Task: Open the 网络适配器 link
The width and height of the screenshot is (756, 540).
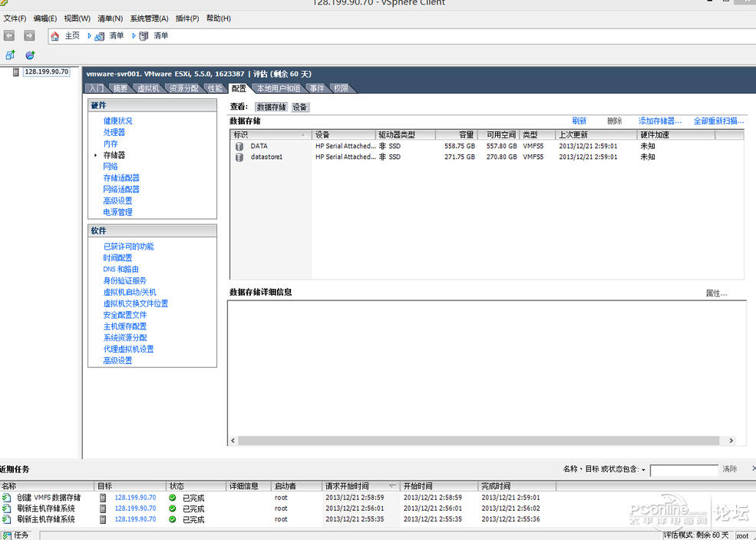Action: [121, 190]
